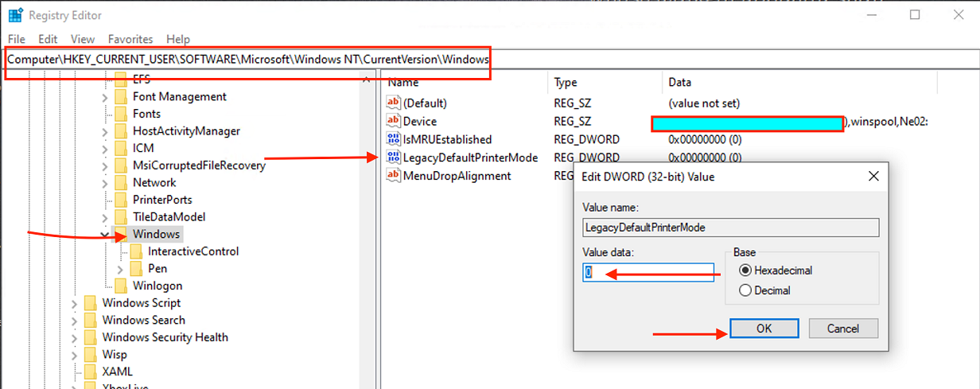980x389 pixels.
Task: Select the Device string value icon
Action: tap(394, 121)
